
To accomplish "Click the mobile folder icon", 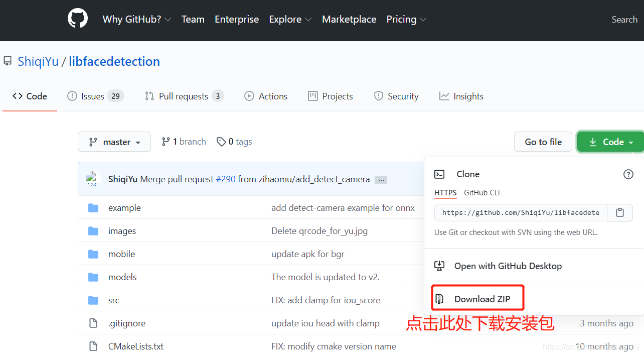I will click(93, 254).
